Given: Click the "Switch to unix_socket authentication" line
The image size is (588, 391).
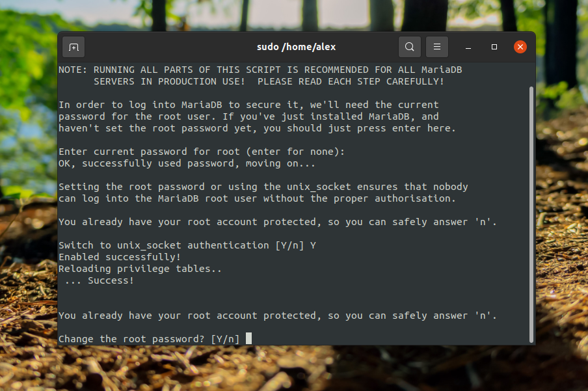Looking at the screenshot, I should pyautogui.click(x=187, y=245).
